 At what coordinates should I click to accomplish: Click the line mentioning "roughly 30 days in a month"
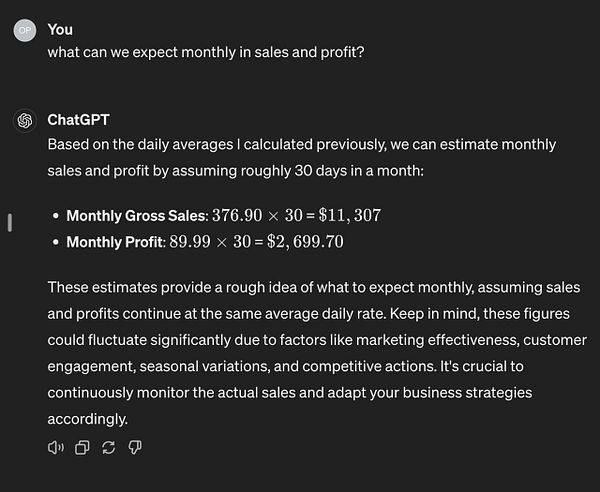pyautogui.click(x=236, y=171)
